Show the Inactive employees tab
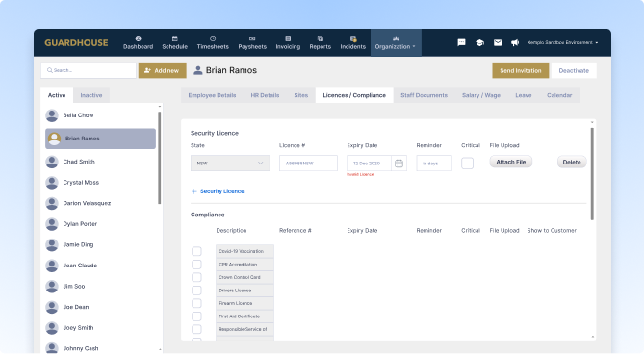Image resolution: width=644 pixels, height=354 pixels. click(91, 95)
